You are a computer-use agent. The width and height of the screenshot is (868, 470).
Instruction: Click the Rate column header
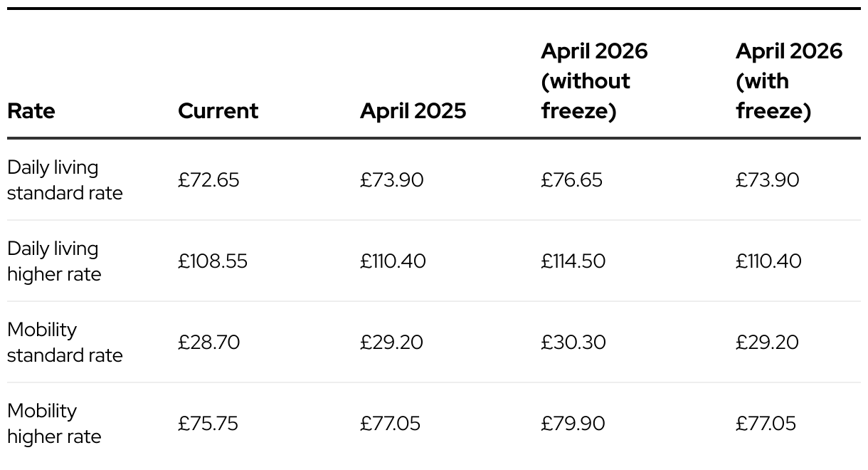31,111
